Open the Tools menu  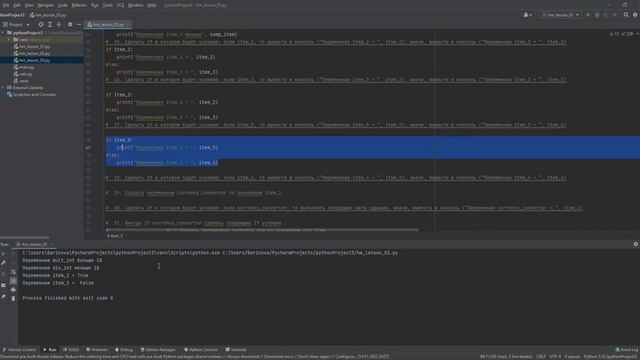pyautogui.click(x=107, y=5)
